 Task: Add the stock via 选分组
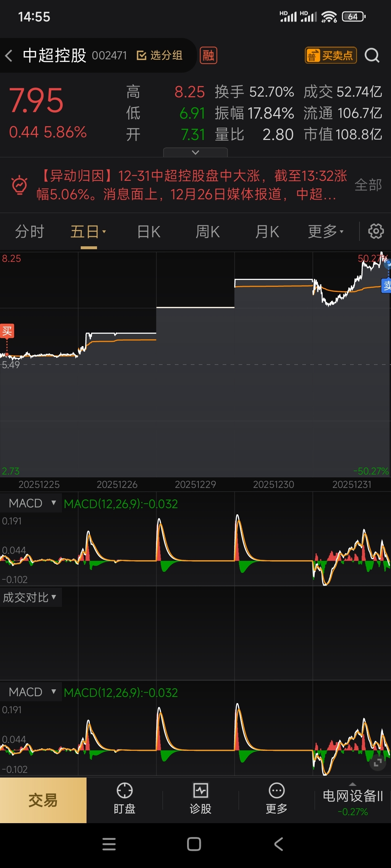tap(160, 55)
